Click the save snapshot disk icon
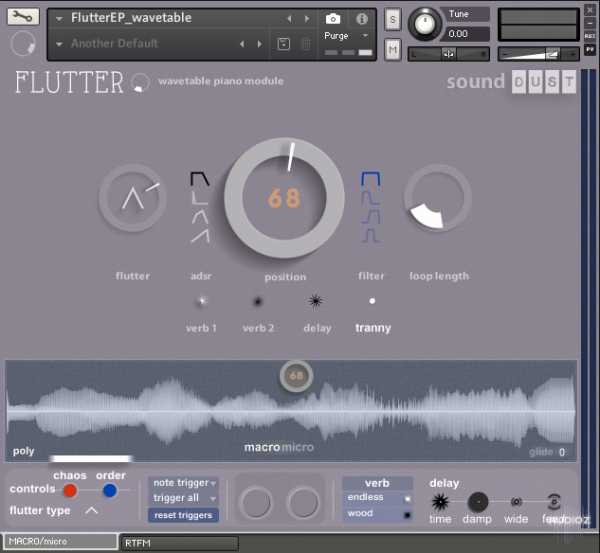Screen dimensions: 600x553 (x=283, y=44)
